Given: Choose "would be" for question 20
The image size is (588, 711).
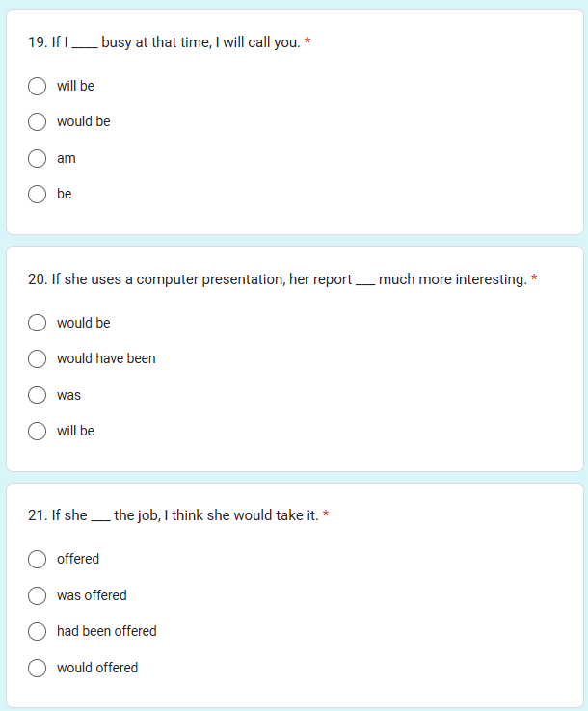Looking at the screenshot, I should point(37,323).
